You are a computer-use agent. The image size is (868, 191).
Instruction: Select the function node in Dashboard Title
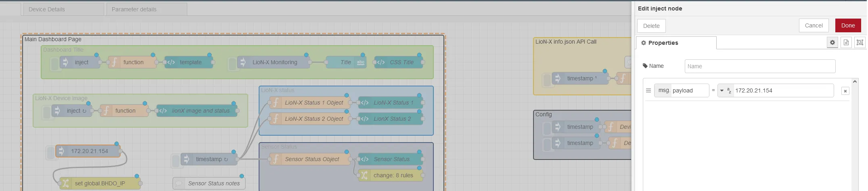[x=132, y=62]
